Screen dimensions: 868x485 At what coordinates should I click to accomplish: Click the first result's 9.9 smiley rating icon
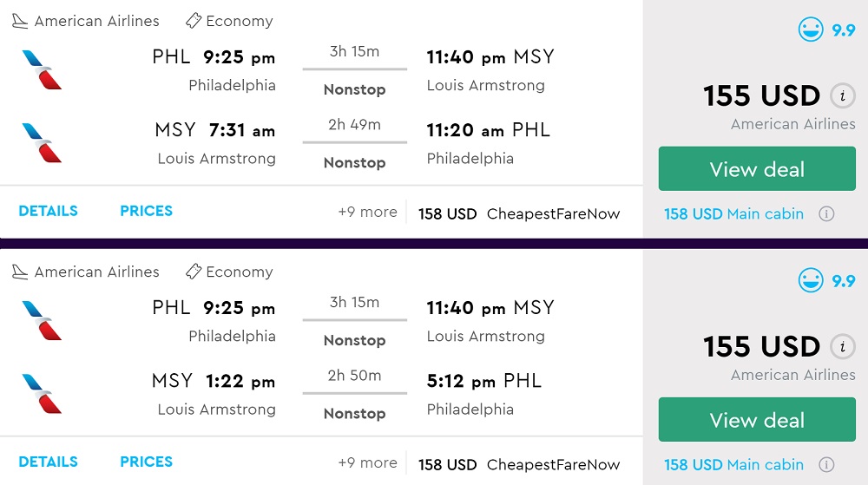[x=811, y=29]
